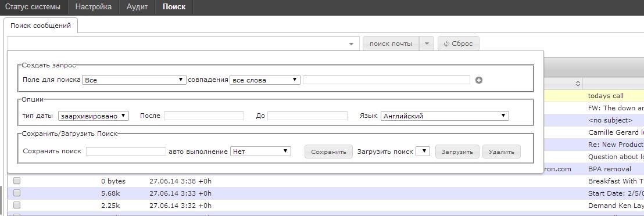Collapse the search query box arrow

tap(351, 44)
